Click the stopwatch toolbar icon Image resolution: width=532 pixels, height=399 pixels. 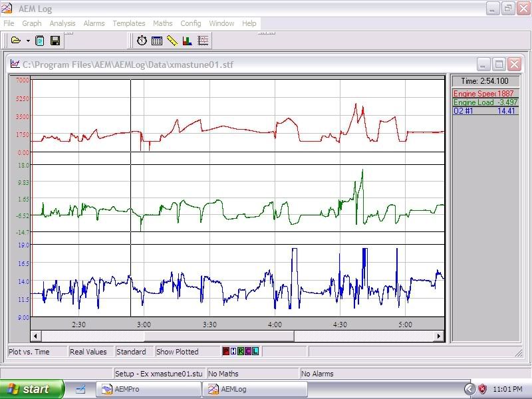pyautogui.click(x=142, y=41)
